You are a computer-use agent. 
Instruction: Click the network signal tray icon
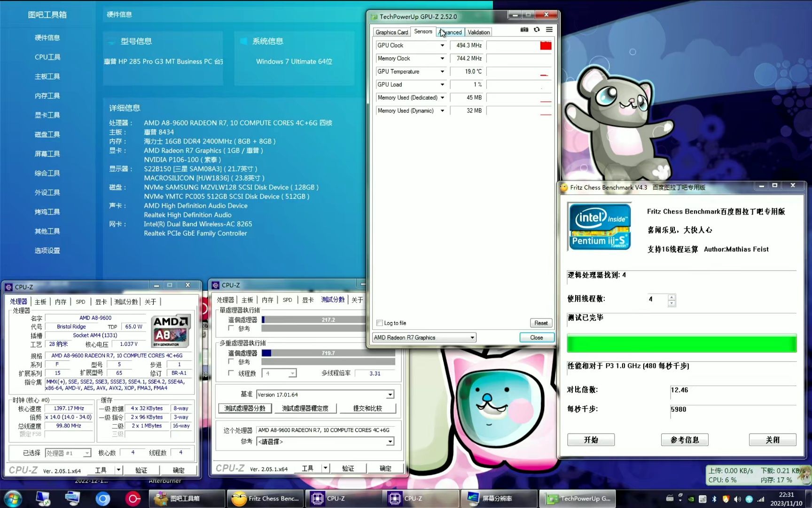pos(761,499)
